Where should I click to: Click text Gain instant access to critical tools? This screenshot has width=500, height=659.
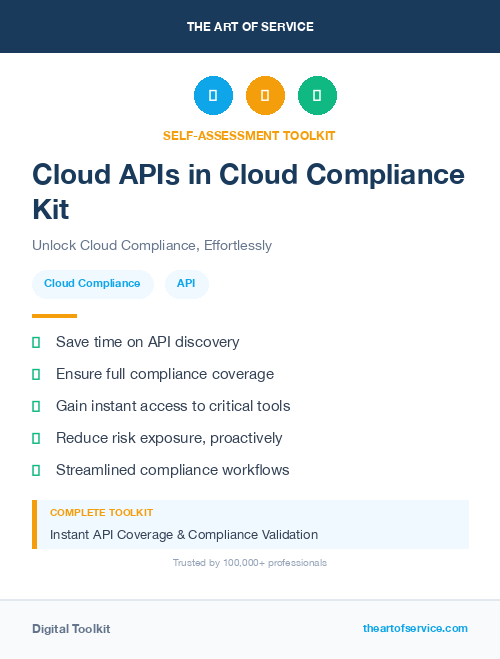(x=173, y=406)
